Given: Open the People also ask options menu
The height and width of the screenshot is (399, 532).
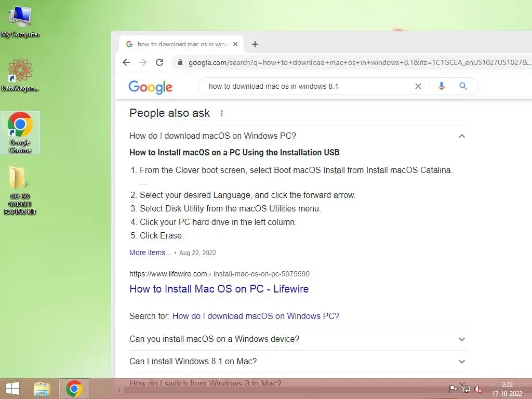Looking at the screenshot, I should pos(221,113).
